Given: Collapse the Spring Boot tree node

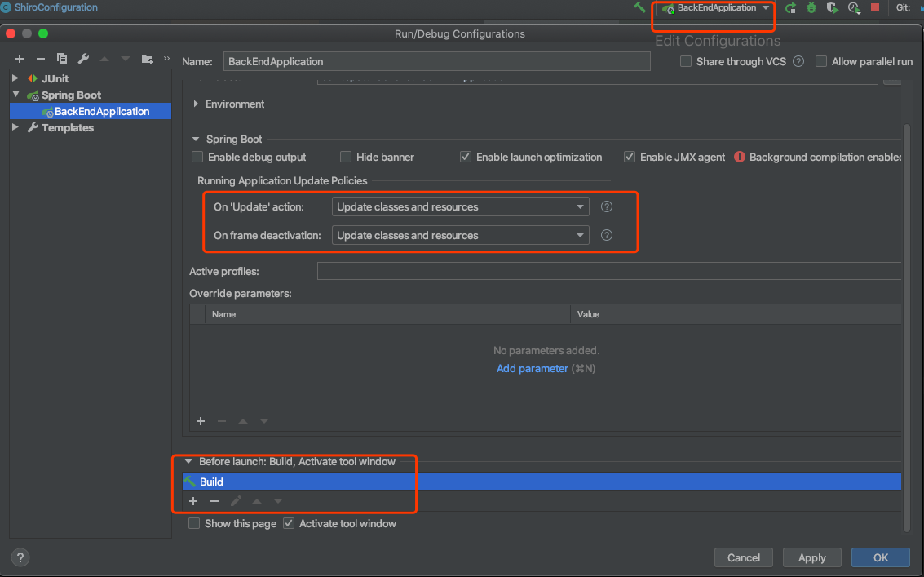Looking at the screenshot, I should (x=16, y=95).
